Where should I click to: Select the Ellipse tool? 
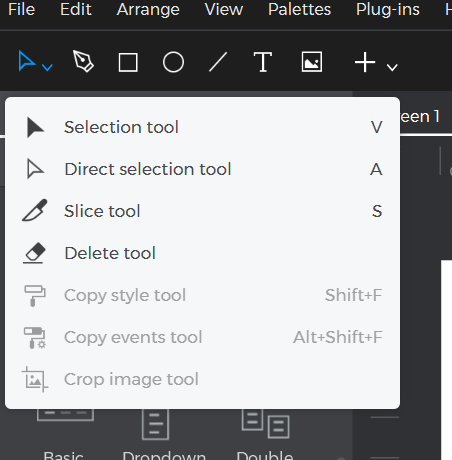(173, 62)
